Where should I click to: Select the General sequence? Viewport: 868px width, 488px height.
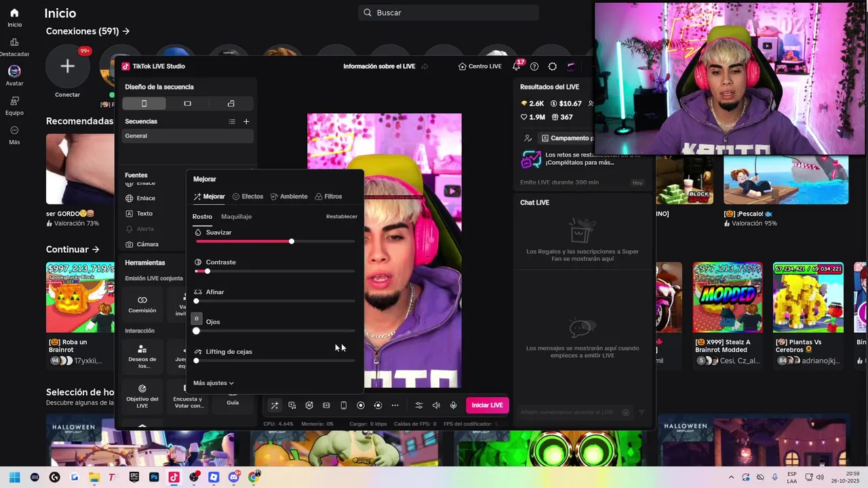tap(188, 136)
